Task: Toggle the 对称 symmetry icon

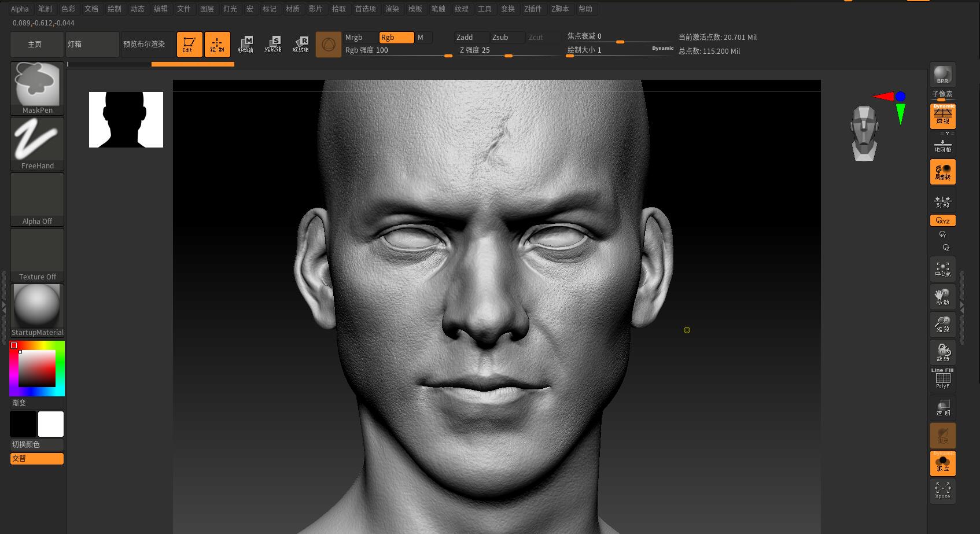Action: tap(943, 200)
